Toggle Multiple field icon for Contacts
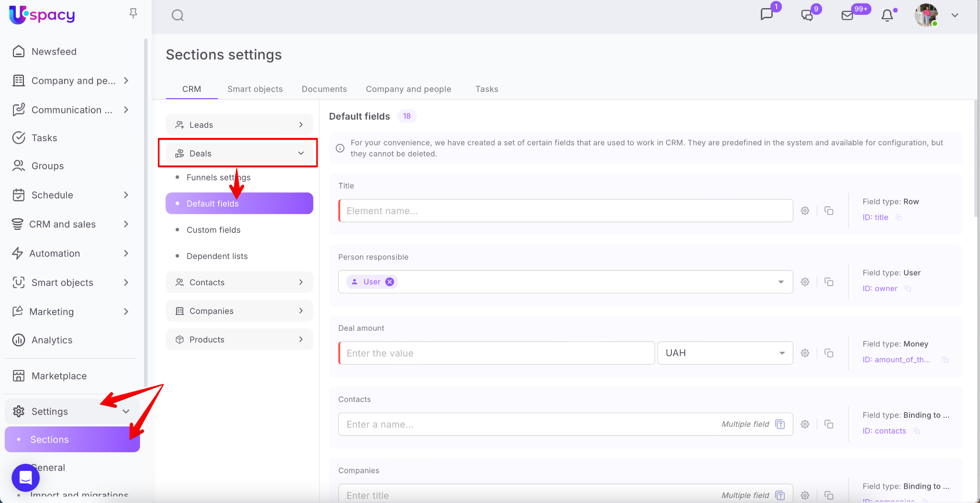 (780, 424)
